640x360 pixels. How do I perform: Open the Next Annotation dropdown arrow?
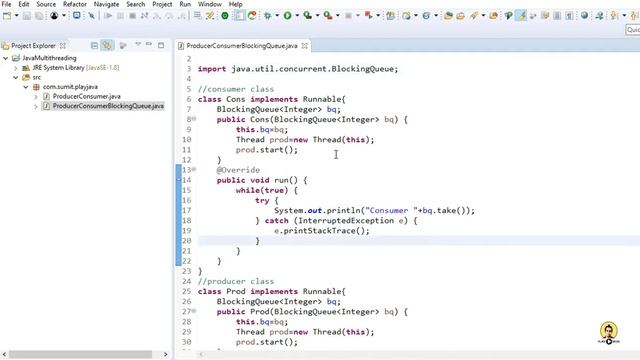pos(624,16)
